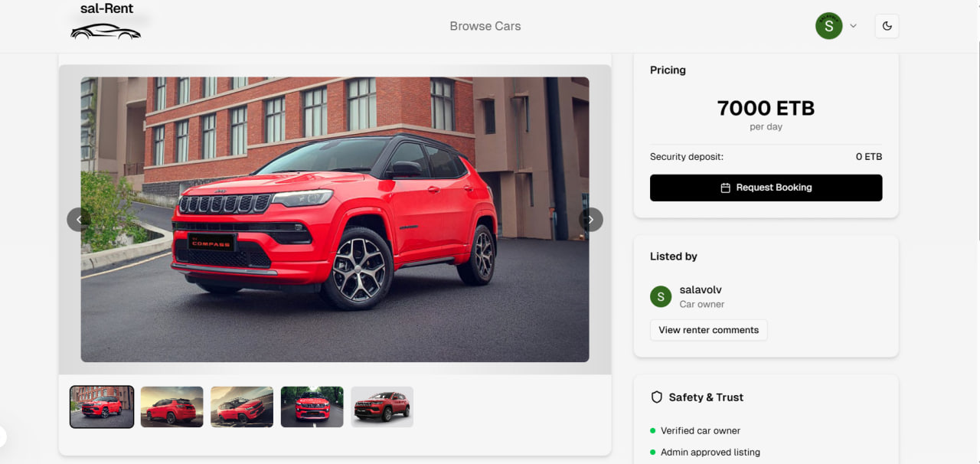
Task: Select the first Jeep thumbnail
Action: point(101,407)
